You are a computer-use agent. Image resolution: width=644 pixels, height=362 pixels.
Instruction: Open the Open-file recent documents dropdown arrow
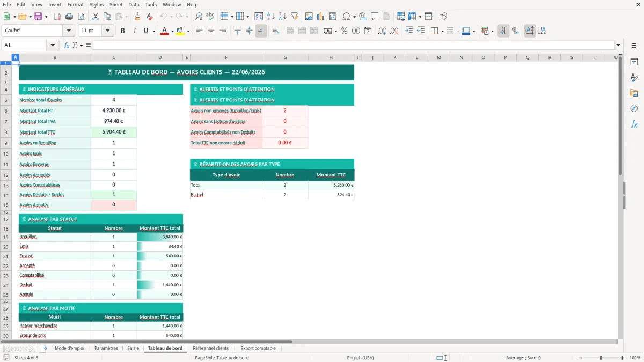[x=30, y=17]
